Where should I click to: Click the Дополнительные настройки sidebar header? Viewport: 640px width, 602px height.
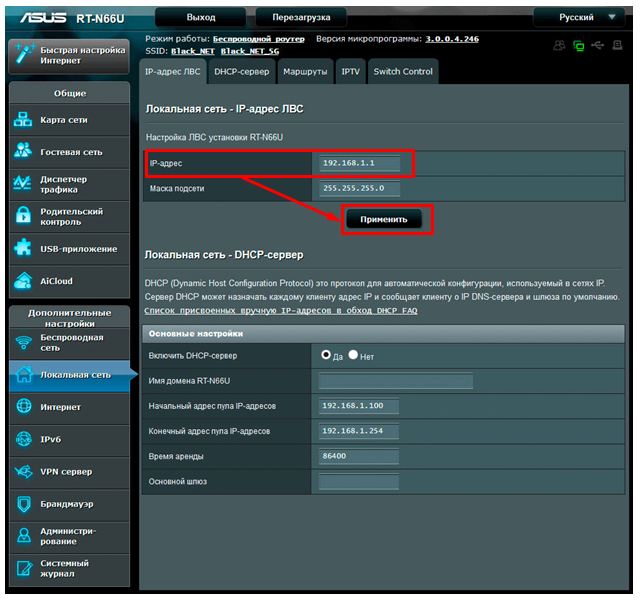(x=69, y=318)
